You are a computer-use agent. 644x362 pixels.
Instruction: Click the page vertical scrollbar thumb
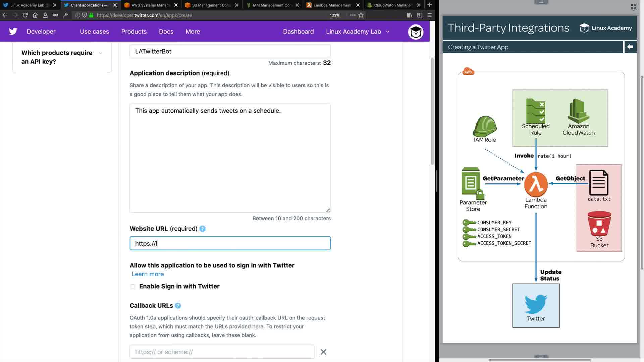click(x=432, y=111)
